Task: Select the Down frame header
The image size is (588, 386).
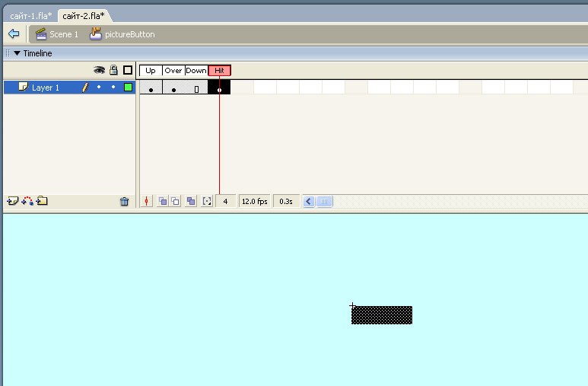Action: (196, 70)
